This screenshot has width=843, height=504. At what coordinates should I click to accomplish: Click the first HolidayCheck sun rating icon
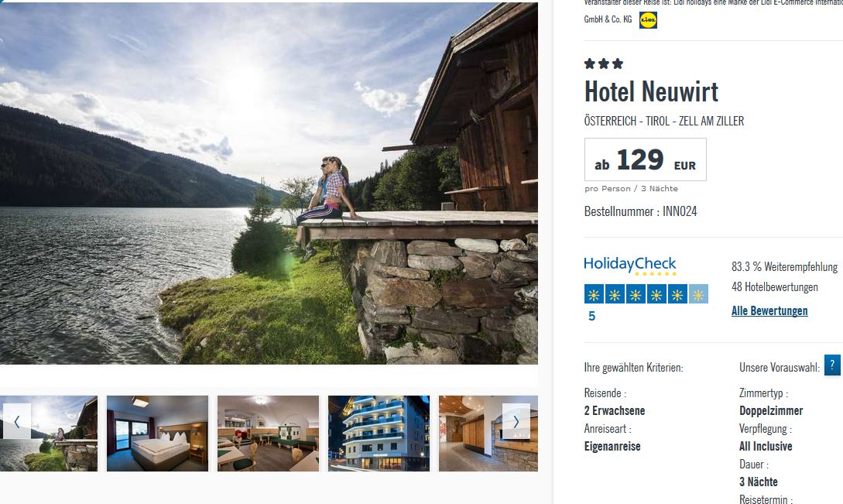[x=594, y=294]
